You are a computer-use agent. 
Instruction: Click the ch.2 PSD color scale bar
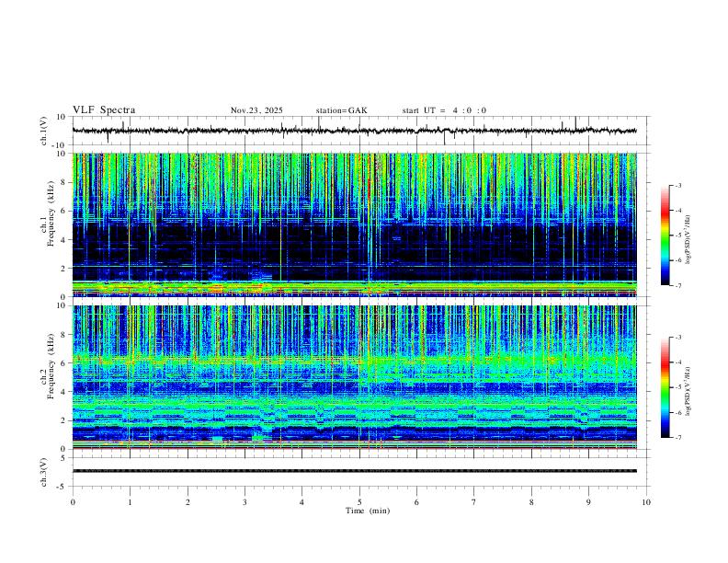click(x=665, y=387)
